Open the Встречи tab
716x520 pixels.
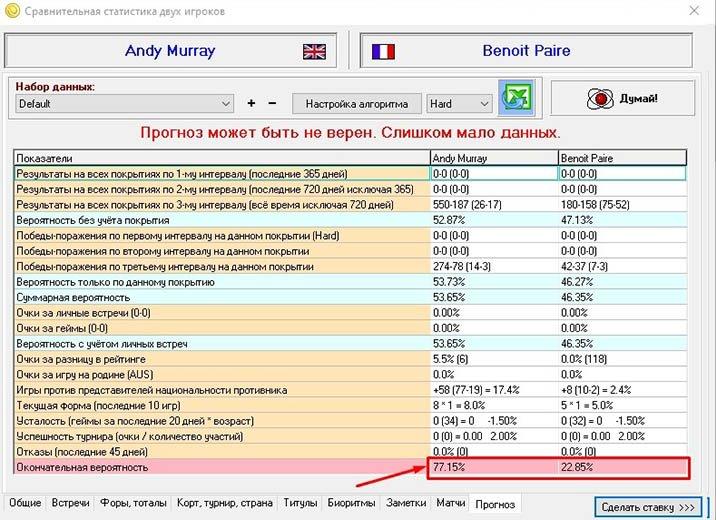point(72,503)
